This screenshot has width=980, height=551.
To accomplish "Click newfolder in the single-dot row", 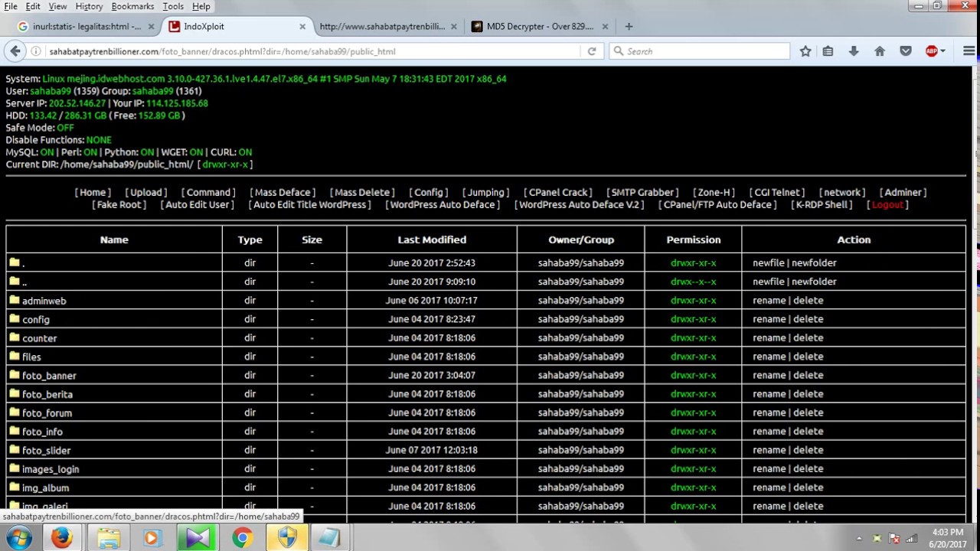I will tap(815, 262).
